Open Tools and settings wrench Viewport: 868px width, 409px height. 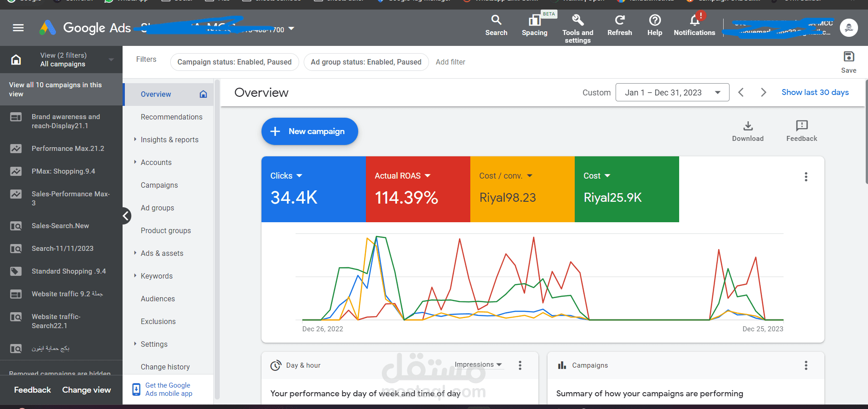(577, 29)
